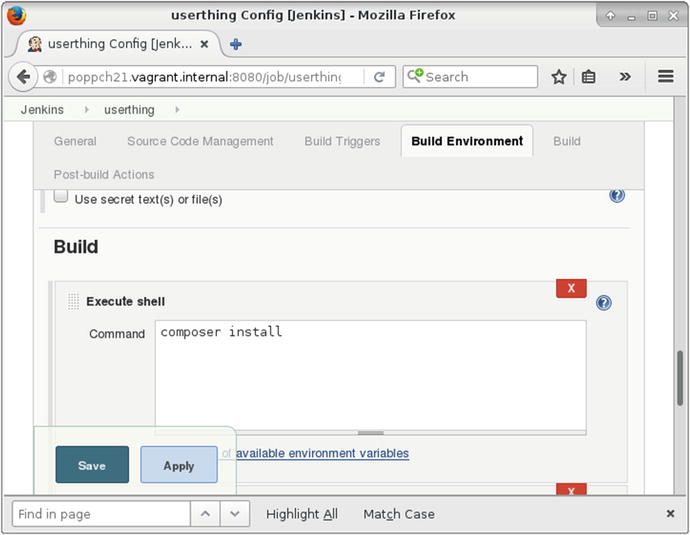Expand the Jenkins breadcrumb arrow

(x=87, y=110)
